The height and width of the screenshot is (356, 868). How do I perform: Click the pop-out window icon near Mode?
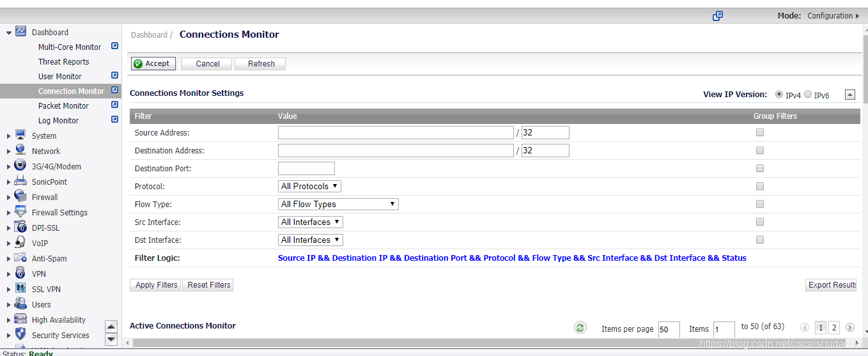click(x=718, y=16)
